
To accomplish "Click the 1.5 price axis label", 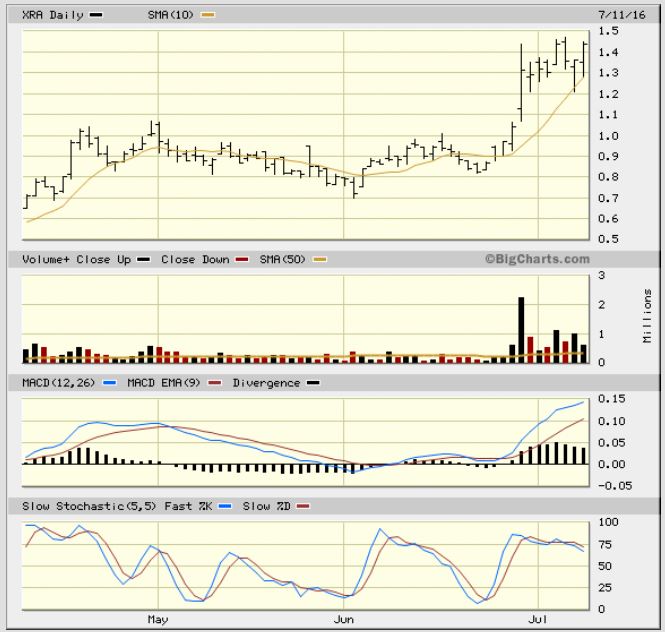I will [x=608, y=31].
